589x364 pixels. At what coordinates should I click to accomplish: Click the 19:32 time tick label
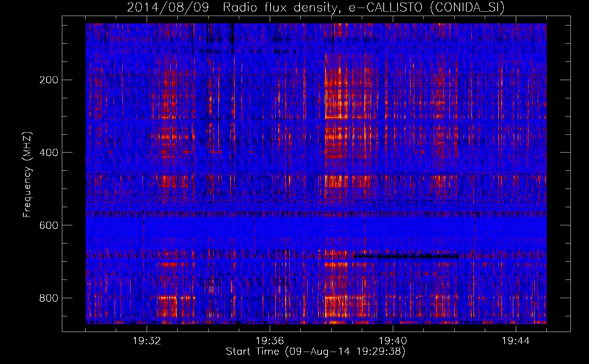(147, 341)
